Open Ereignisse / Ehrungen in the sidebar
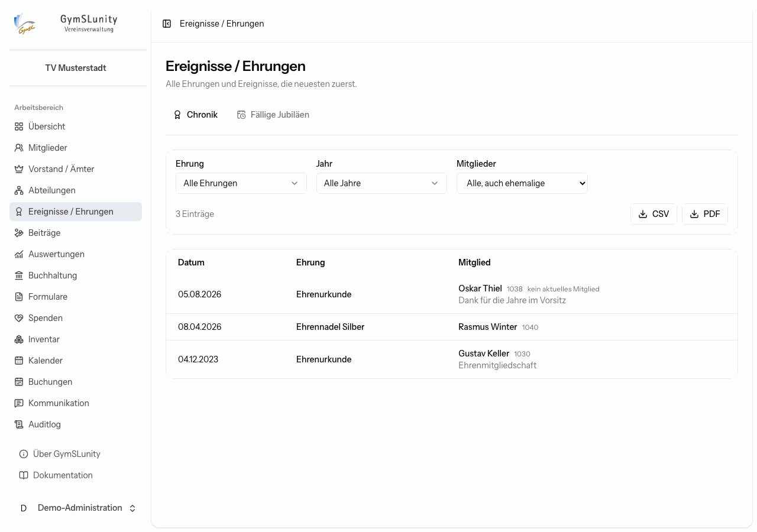This screenshot has height=532, width=757. coord(76,212)
